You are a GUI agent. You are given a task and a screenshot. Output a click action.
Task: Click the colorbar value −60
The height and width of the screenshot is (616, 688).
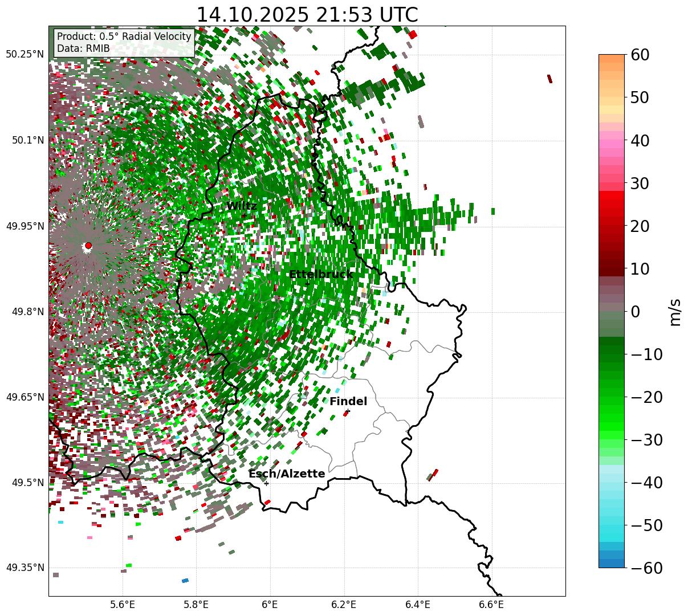[x=646, y=568]
